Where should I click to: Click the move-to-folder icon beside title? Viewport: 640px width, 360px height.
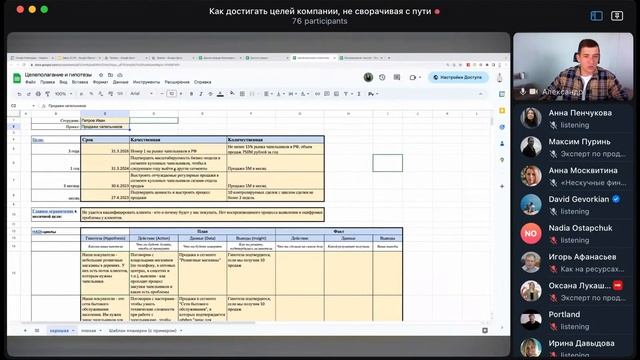point(110,75)
